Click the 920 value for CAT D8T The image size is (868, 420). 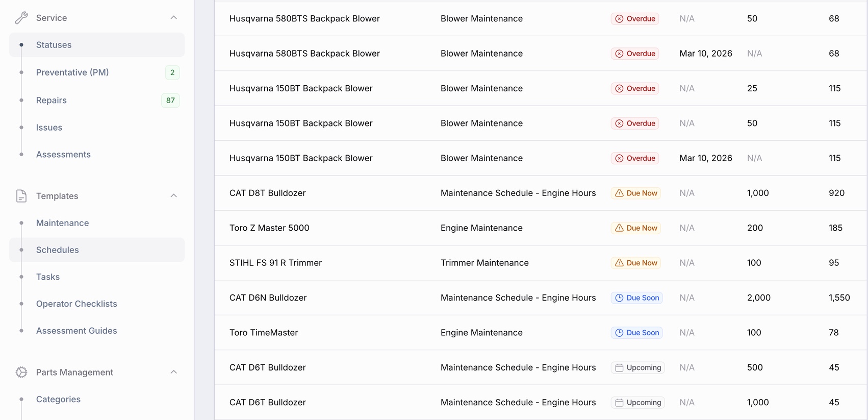point(837,193)
